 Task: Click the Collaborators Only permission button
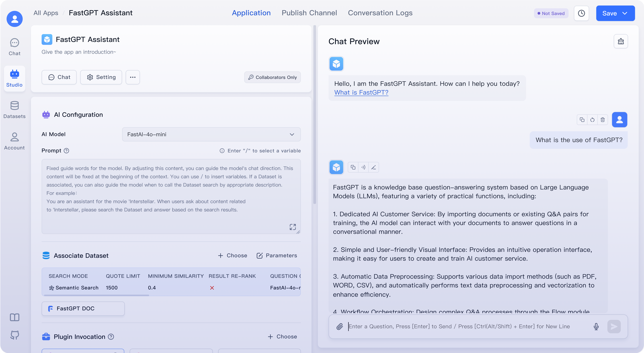[272, 77]
